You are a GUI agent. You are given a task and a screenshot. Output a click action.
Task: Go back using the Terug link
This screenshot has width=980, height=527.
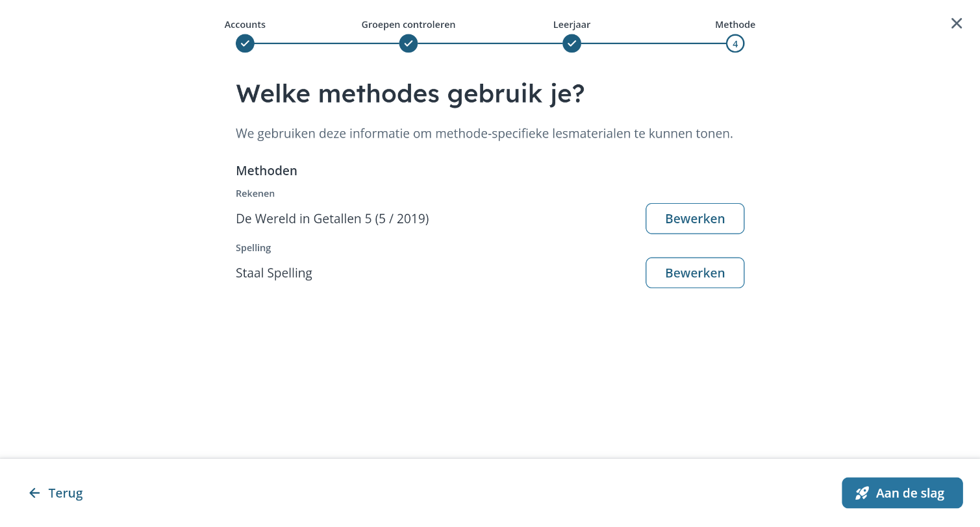click(56, 493)
